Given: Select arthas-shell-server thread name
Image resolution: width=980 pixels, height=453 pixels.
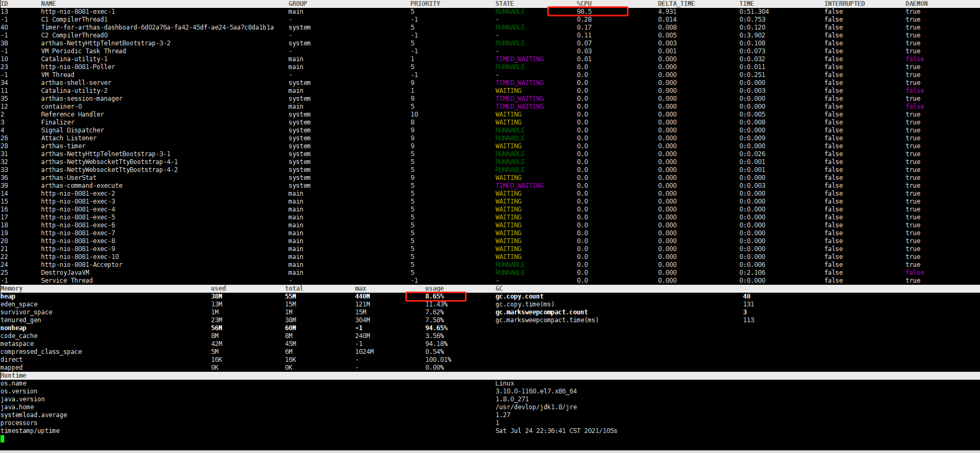Looking at the screenshot, I should coord(76,83).
